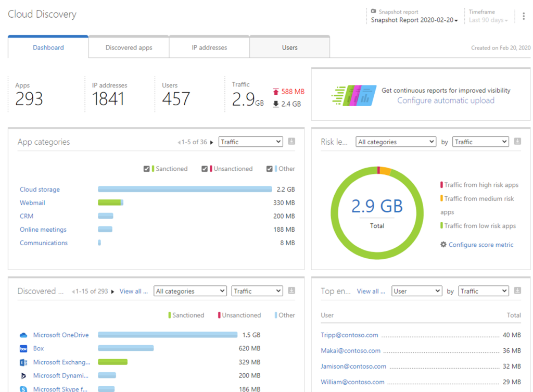This screenshot has height=392, width=533.
Task: Uncheck the Unsanctioned checkbox in App categories
Action: (204, 169)
